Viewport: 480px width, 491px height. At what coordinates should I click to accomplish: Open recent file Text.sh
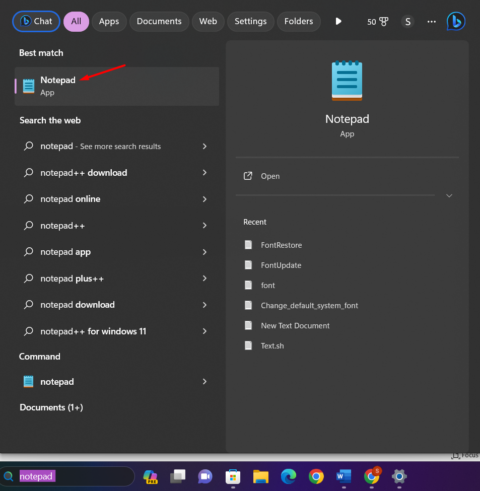point(272,346)
